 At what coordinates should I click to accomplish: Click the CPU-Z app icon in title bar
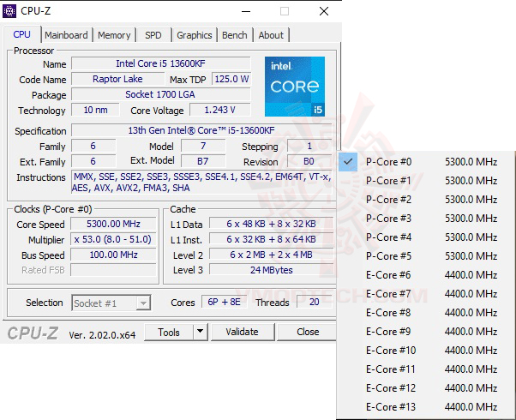(9, 11)
